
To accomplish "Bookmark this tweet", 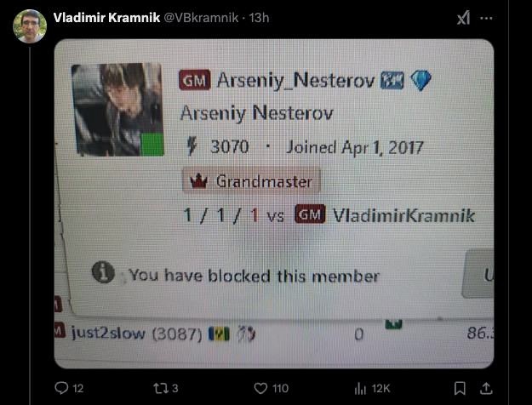I will click(460, 388).
